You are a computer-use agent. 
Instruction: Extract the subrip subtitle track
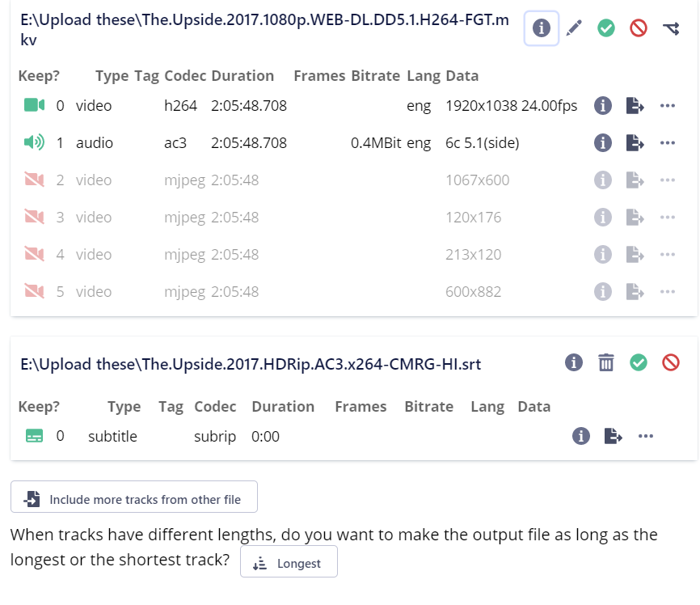coord(614,436)
